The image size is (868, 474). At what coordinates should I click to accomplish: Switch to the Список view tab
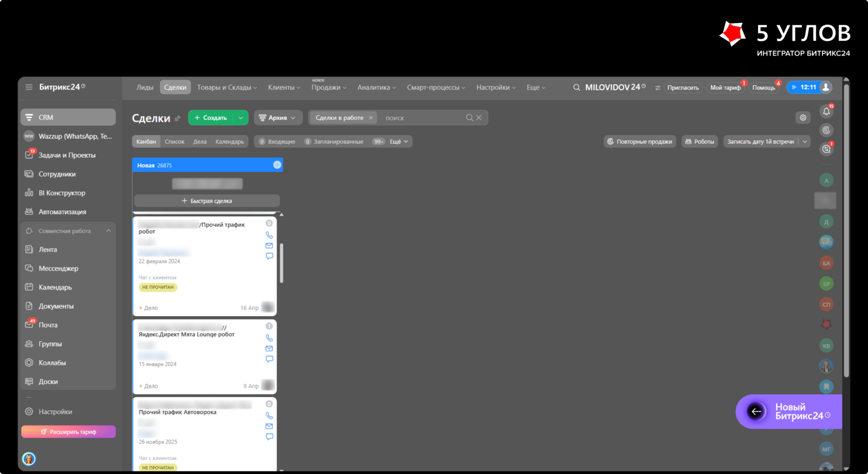175,141
